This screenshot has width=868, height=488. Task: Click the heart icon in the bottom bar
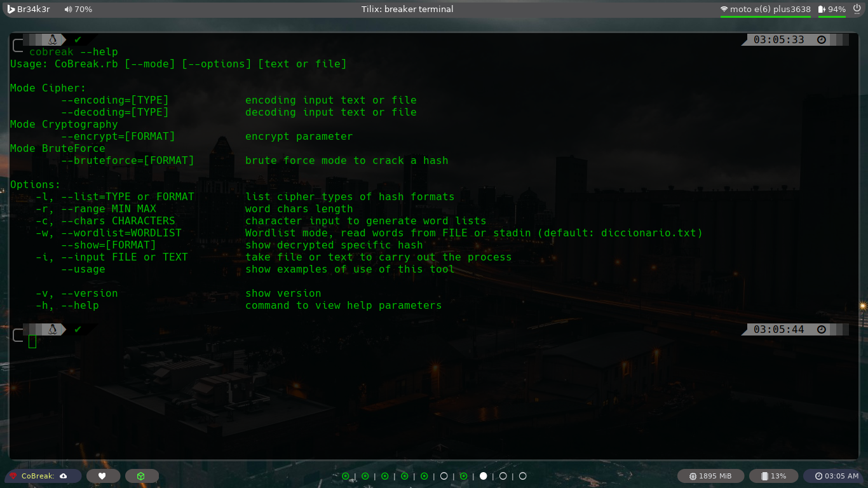click(x=103, y=476)
